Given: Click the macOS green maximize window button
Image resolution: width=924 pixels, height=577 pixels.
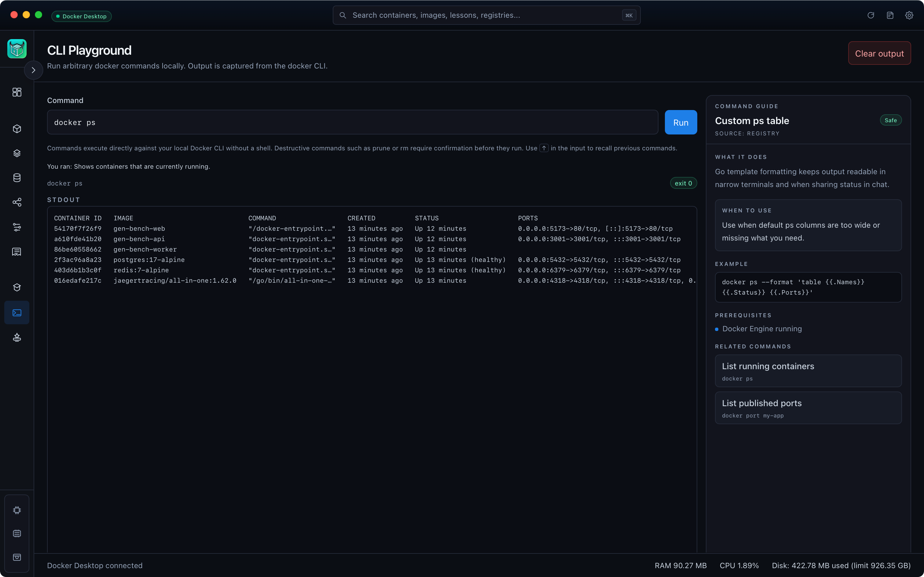Looking at the screenshot, I should (38, 14).
